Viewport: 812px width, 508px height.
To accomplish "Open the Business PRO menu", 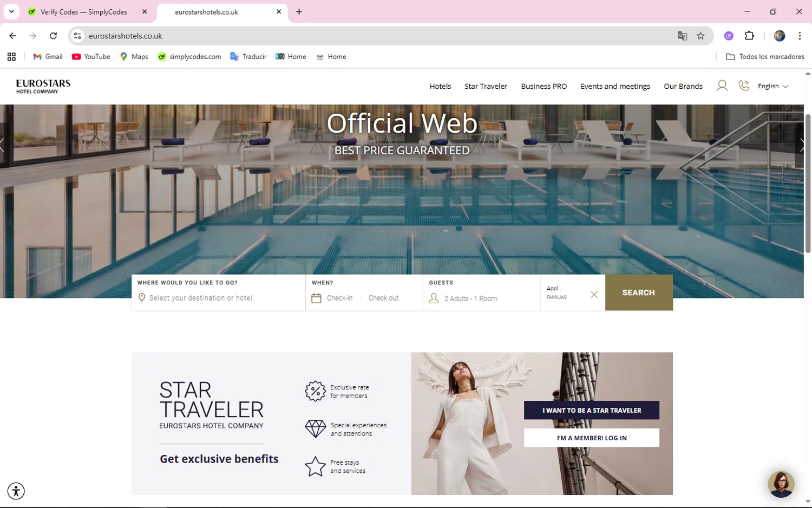I will [x=543, y=86].
